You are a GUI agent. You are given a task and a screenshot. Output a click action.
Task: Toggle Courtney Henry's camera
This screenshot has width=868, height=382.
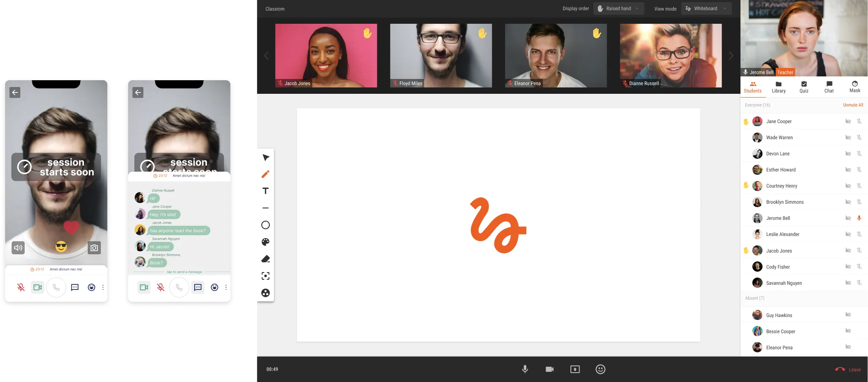(x=848, y=186)
